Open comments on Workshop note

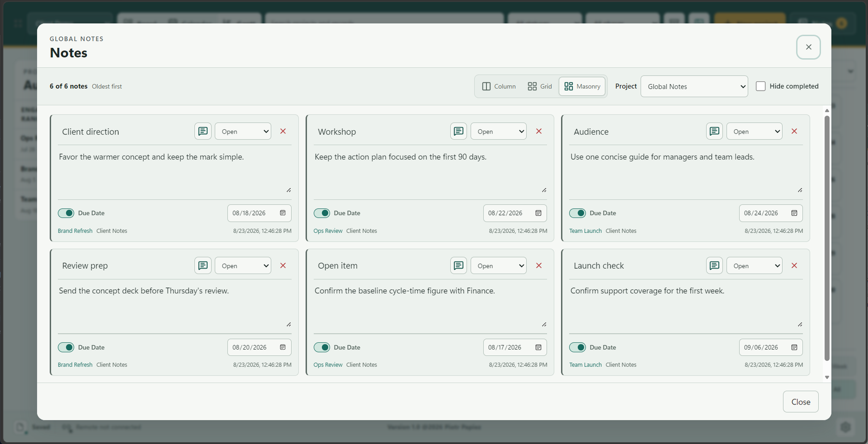coord(458,131)
